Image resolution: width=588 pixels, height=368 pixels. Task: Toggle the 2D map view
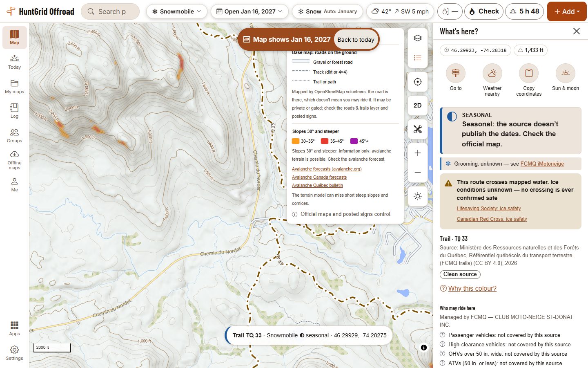[x=418, y=105]
